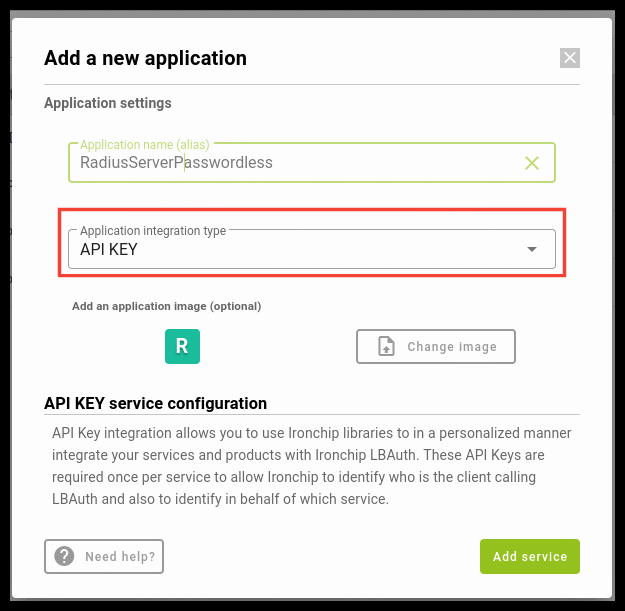The height and width of the screenshot is (611, 625).
Task: Click the Add service button
Action: 529,556
